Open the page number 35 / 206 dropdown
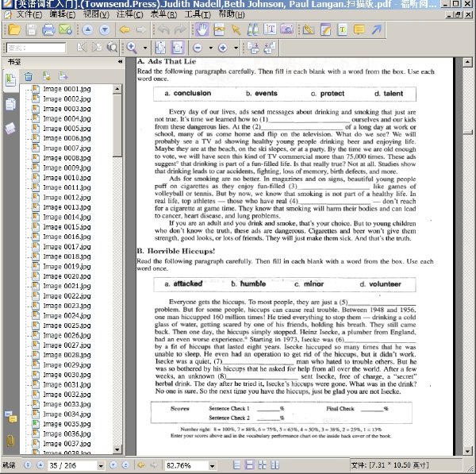 pos(101,465)
